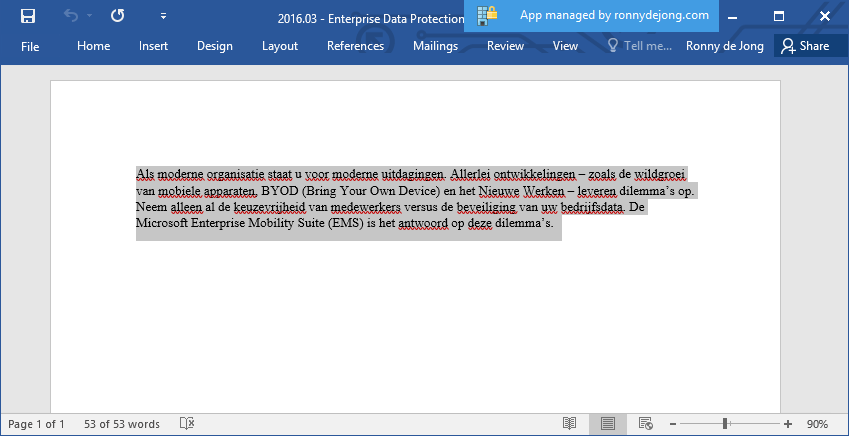Open the File menu
Image resolution: width=849 pixels, height=436 pixels.
(x=30, y=46)
